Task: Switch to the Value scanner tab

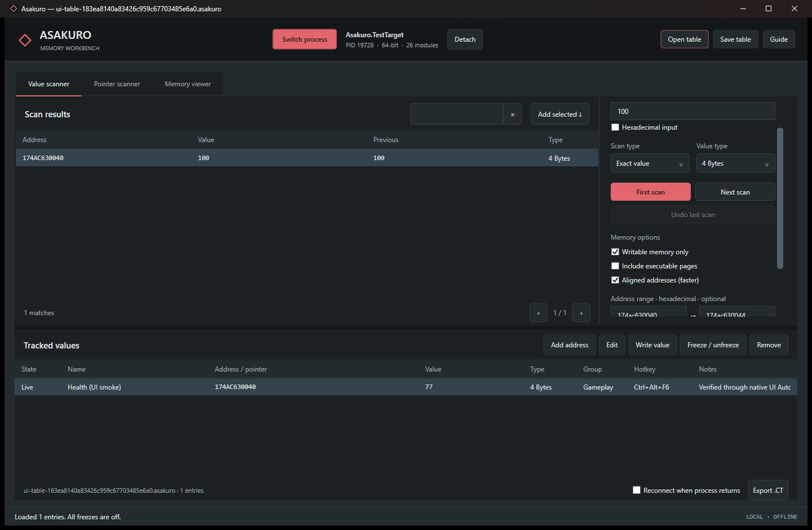Action: pyautogui.click(x=48, y=84)
